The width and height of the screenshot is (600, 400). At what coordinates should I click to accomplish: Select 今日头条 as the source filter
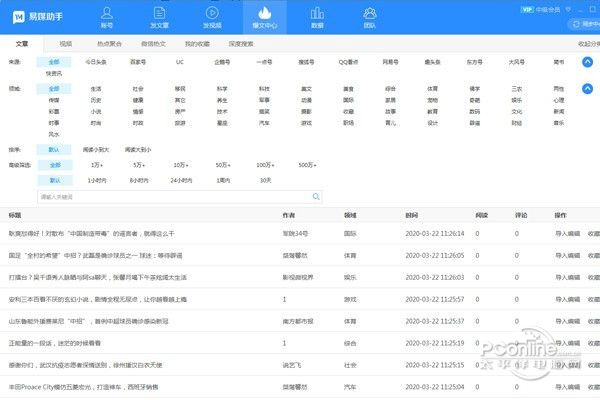click(95, 62)
